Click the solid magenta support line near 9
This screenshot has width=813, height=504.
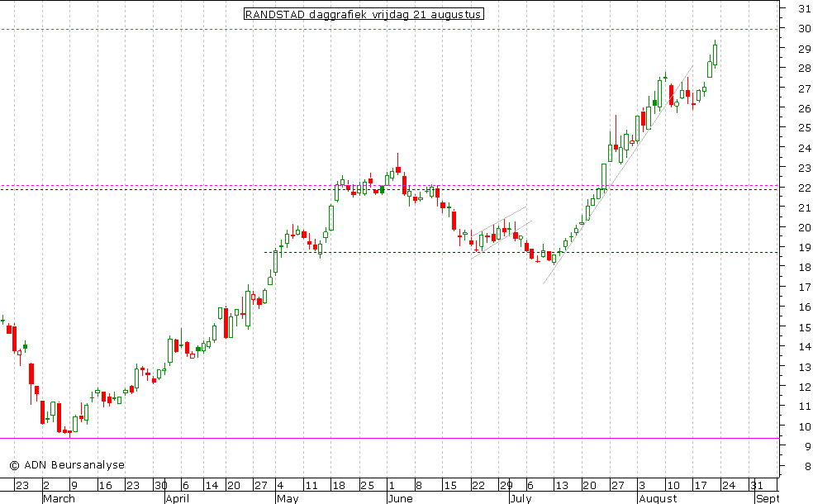(x=389, y=438)
